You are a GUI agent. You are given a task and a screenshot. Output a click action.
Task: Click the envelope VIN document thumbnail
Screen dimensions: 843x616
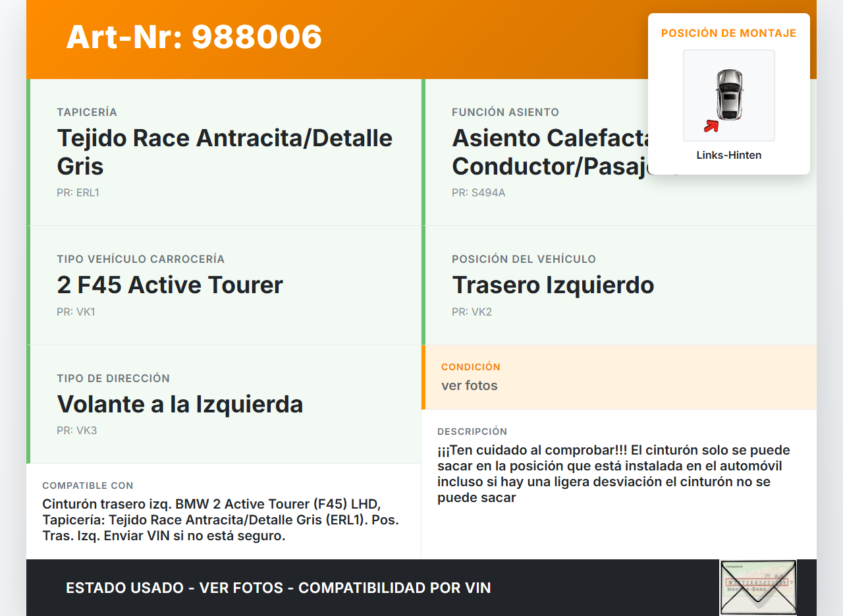(758, 588)
